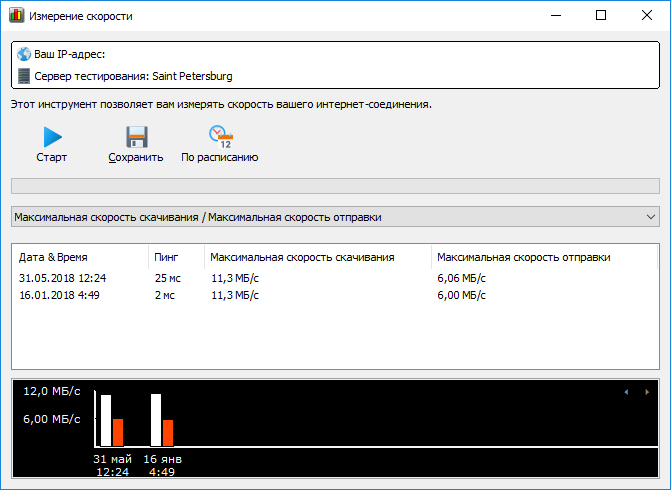Click the Save floppy disk icon
Screen dimensions: 671x490
pyautogui.click(x=136, y=137)
